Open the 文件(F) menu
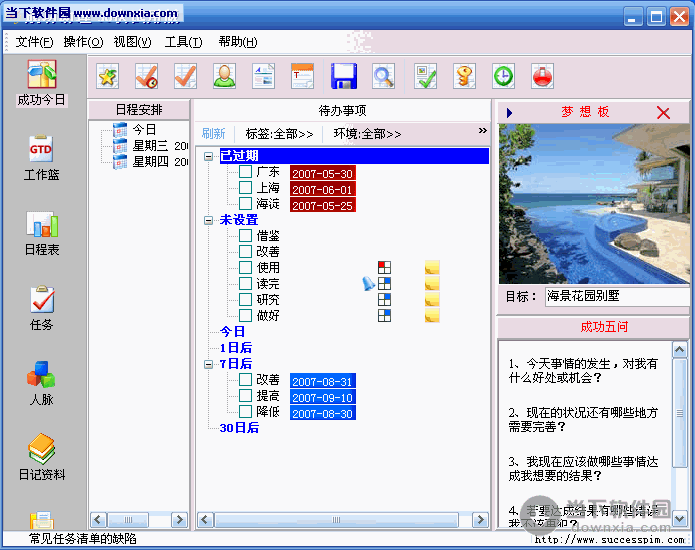Viewport: 695px width, 550px height. [34, 42]
